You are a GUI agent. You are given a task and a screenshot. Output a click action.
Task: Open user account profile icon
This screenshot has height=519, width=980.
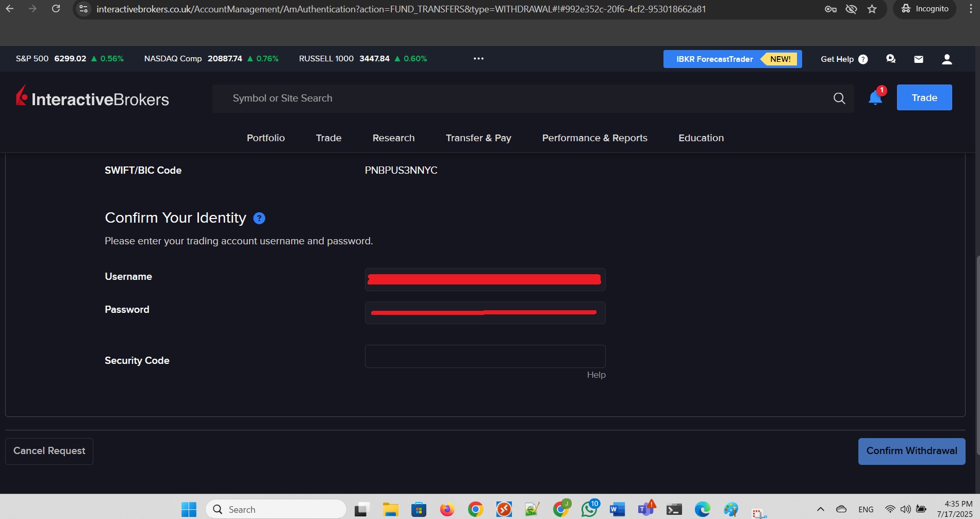coord(946,59)
